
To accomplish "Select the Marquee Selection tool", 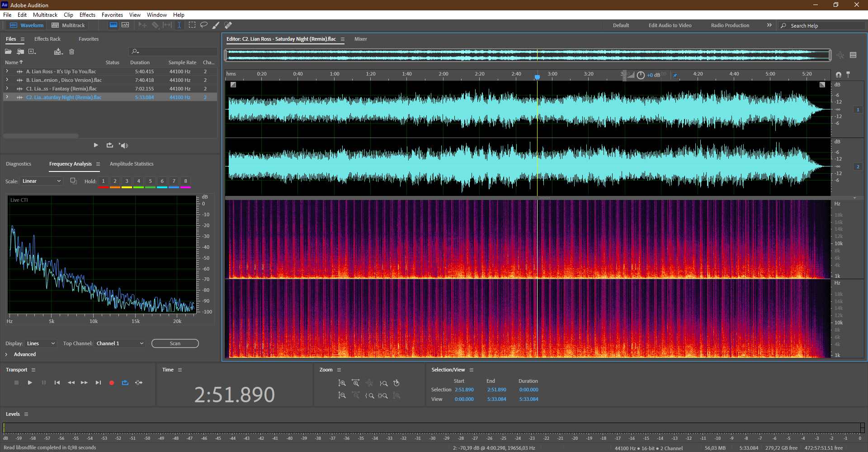I will click(x=192, y=25).
